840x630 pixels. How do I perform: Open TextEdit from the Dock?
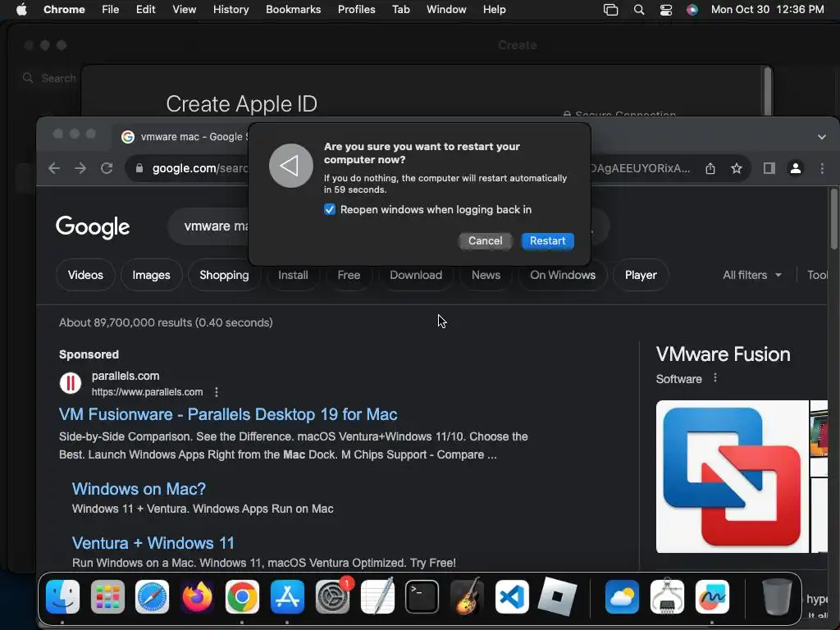(377, 596)
